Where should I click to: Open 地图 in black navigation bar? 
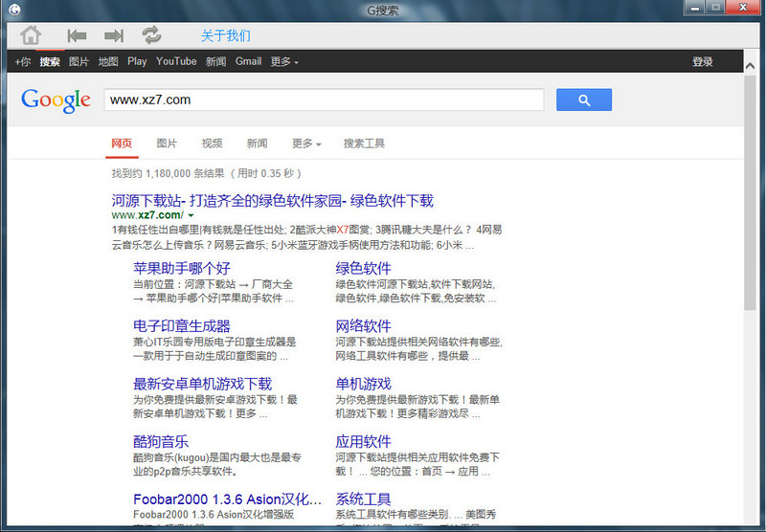(108, 61)
